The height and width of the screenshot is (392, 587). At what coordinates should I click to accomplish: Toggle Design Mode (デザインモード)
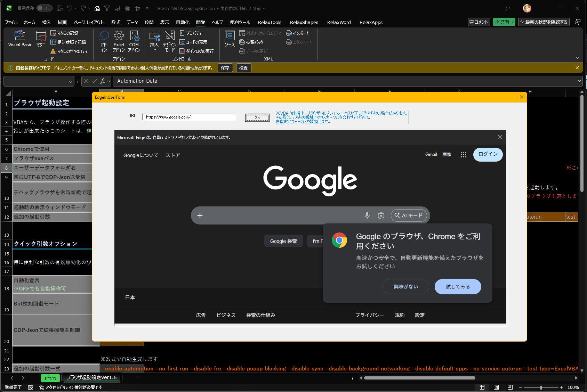170,41
